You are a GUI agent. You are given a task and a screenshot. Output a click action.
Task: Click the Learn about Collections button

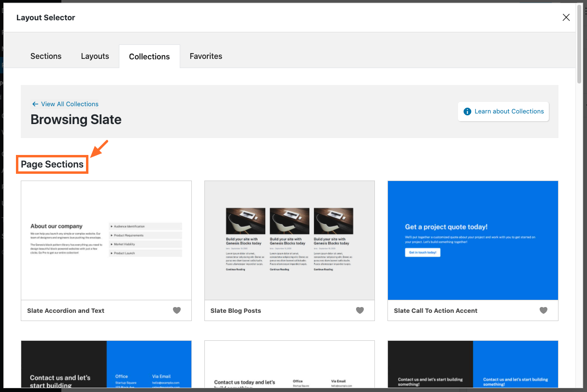click(x=503, y=112)
